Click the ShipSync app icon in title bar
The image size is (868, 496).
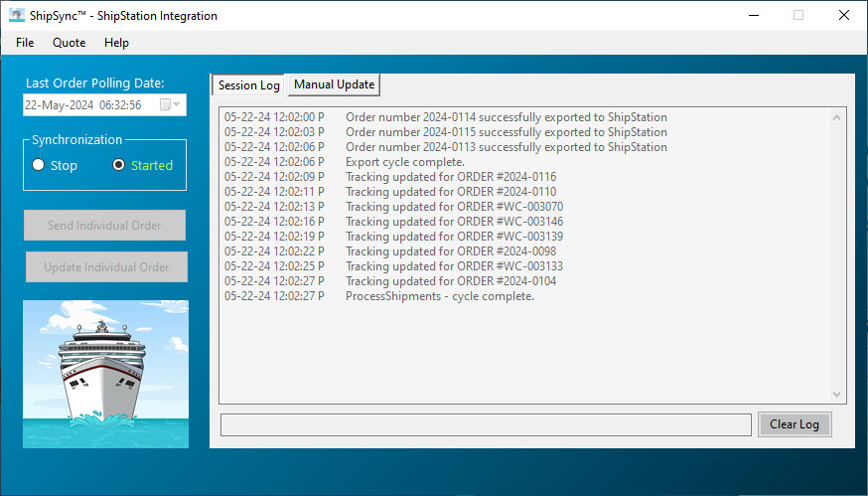(17, 15)
